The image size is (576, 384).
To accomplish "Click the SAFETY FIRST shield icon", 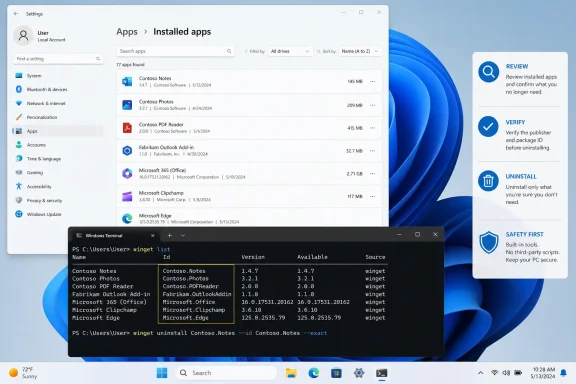I will pyautogui.click(x=489, y=243).
